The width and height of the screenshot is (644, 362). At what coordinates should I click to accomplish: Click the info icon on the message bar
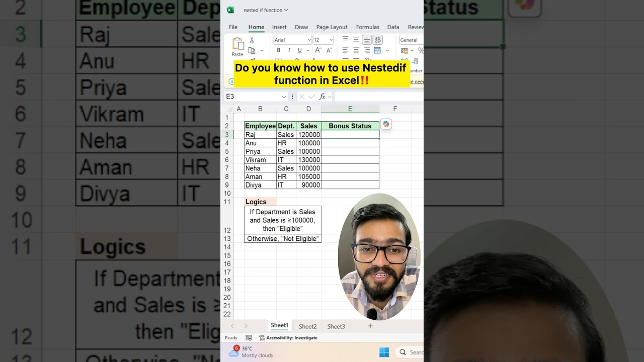[x=231, y=81]
